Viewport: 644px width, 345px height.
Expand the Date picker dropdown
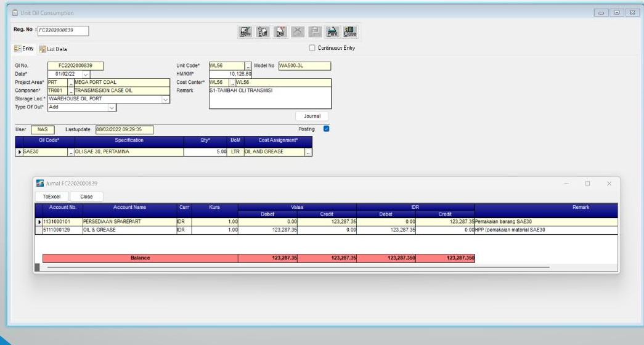point(86,75)
